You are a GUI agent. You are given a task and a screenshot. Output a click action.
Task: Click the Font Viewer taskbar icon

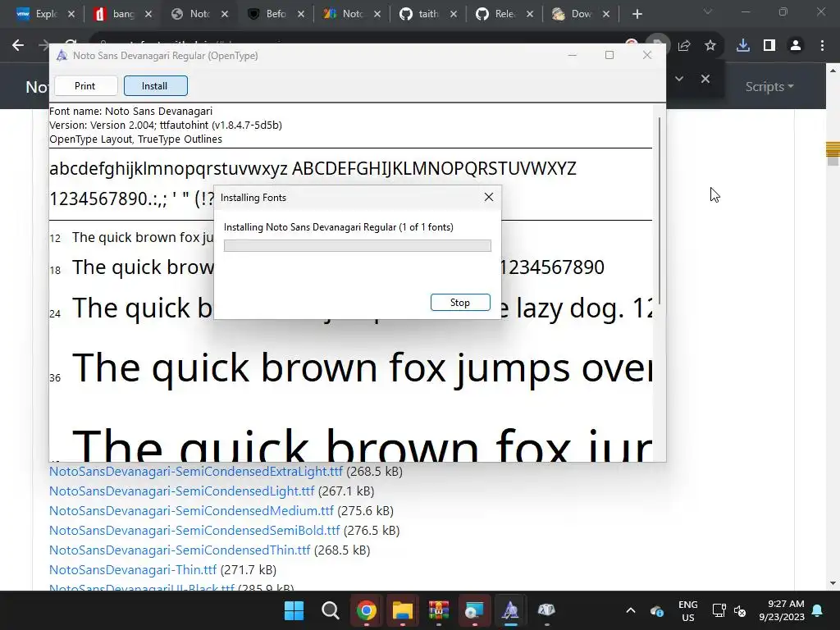pos(510,610)
